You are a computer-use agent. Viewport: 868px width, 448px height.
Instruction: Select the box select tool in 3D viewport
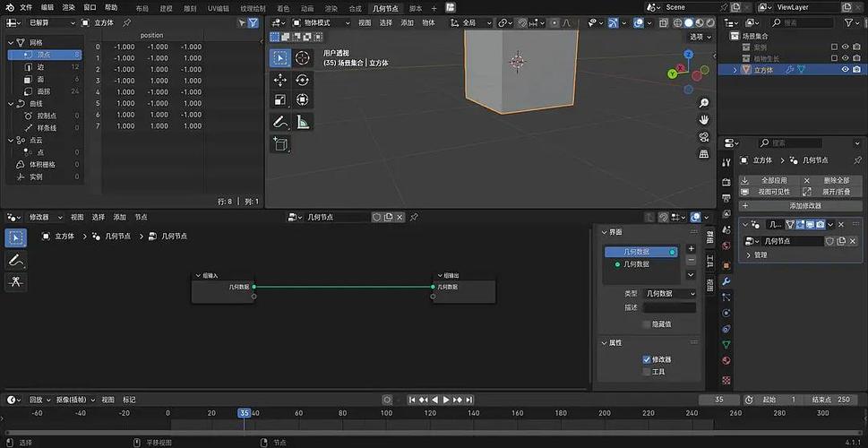point(280,57)
